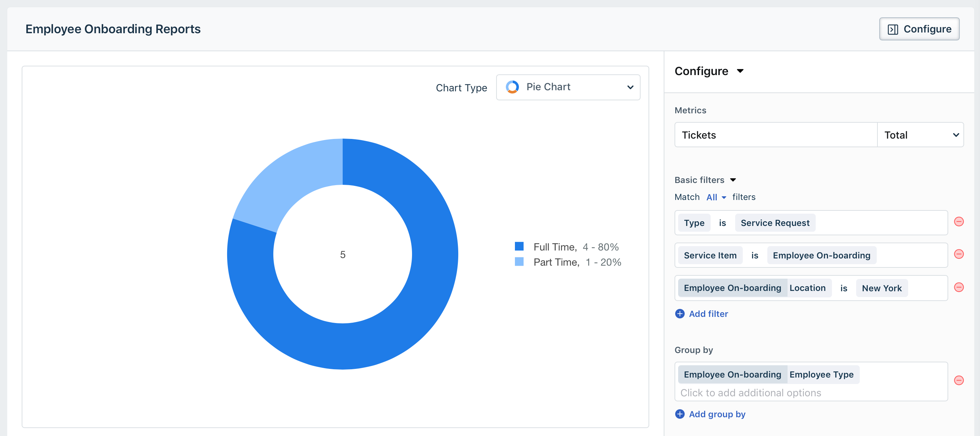Click the New York filter value tag
The image size is (980, 436).
pos(881,288)
